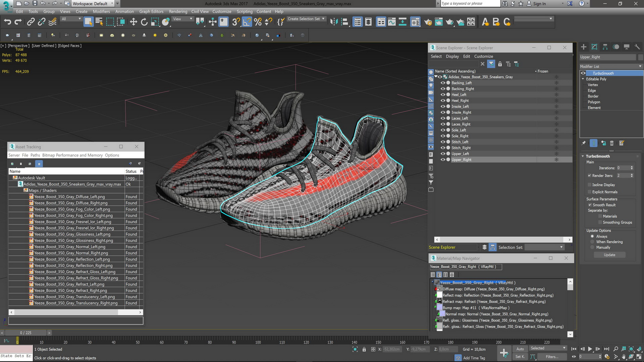Open the All selection filter dropdown
The width and height of the screenshot is (644, 362).
pos(71,19)
